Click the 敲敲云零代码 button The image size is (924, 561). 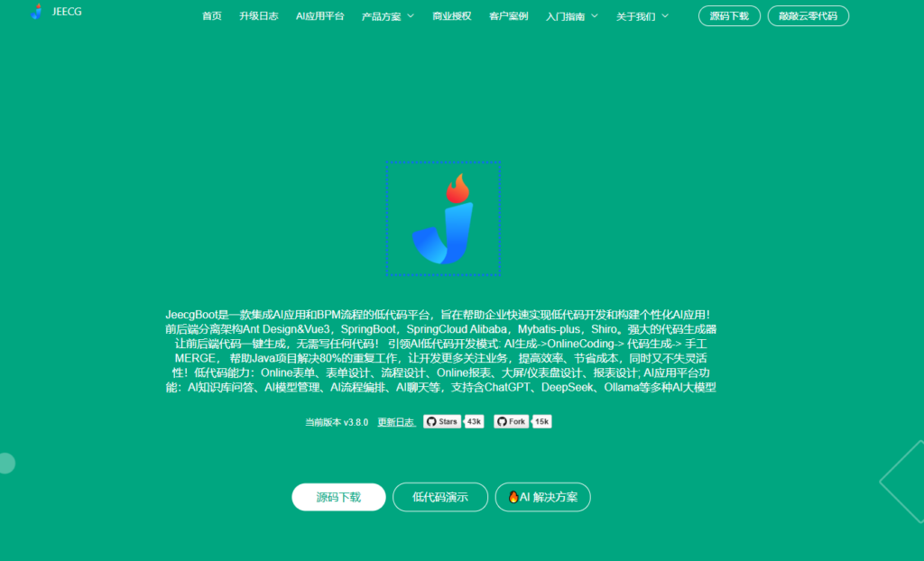click(808, 15)
